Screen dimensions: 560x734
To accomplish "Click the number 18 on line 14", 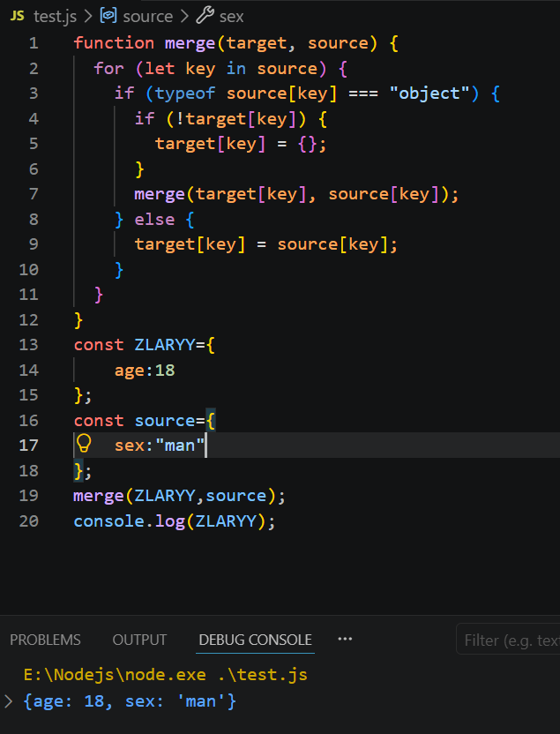I will 165,371.
